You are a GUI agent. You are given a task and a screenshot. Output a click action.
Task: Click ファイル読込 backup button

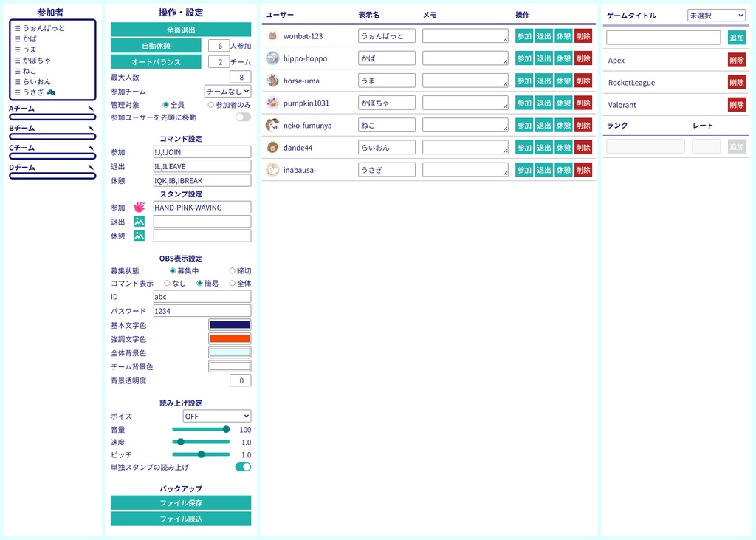181,519
